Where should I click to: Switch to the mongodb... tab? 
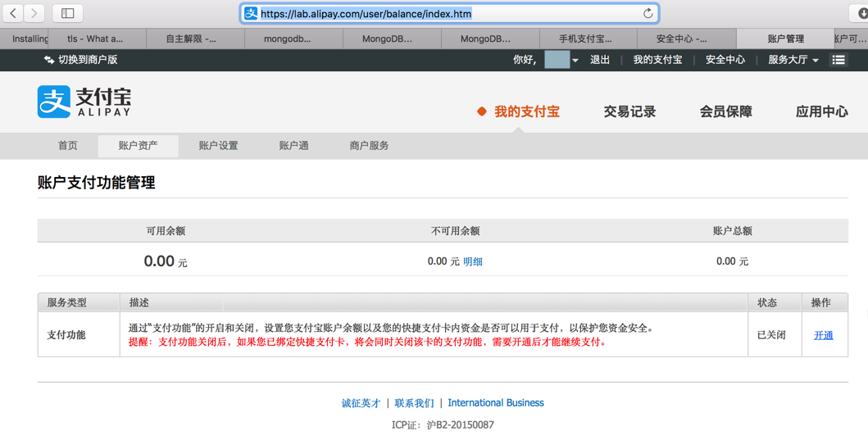293,39
